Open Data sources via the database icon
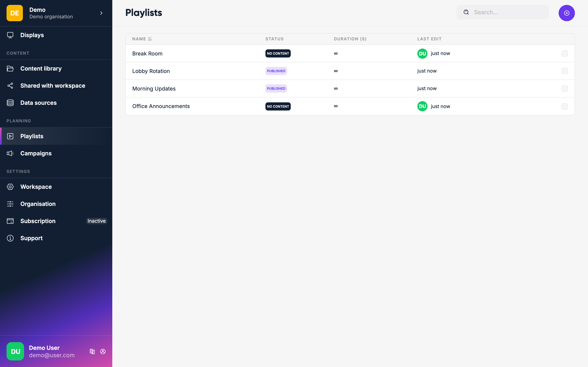This screenshot has width=588, height=367. (x=10, y=103)
